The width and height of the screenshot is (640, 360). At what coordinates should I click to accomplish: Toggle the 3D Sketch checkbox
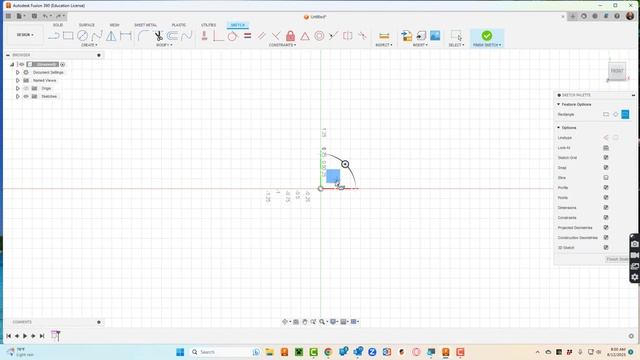pyautogui.click(x=606, y=247)
